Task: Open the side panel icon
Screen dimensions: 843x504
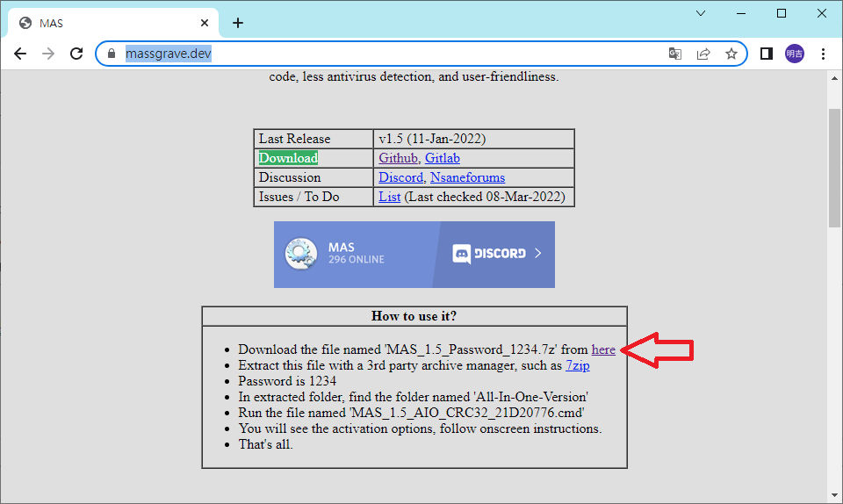Action: (x=766, y=54)
